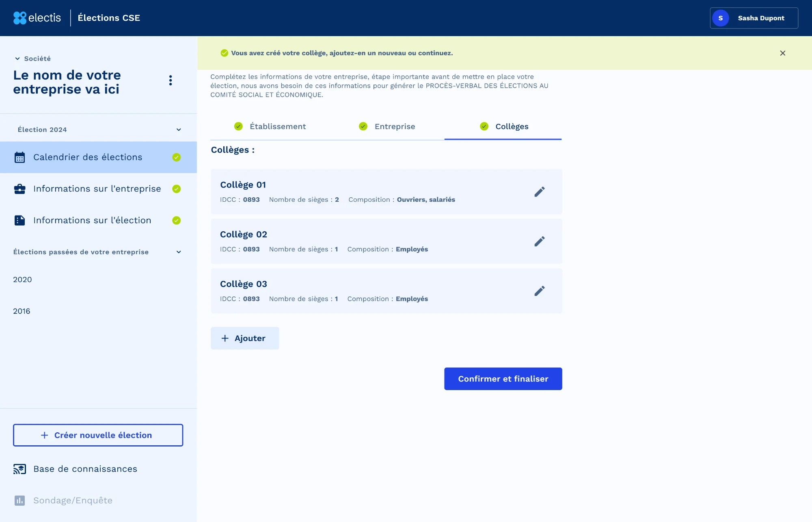The image size is (812, 522).
Task: Click the Sondage/Enquête chart icon
Action: (x=19, y=500)
